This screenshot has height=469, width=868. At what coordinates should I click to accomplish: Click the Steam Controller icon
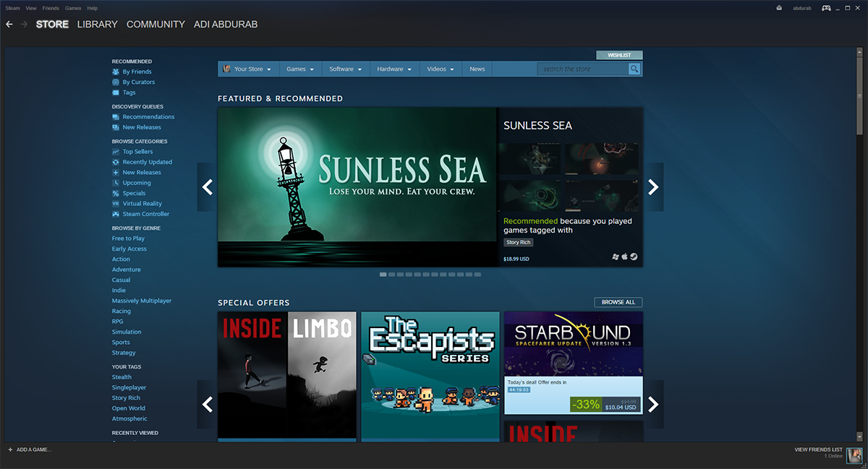click(x=116, y=214)
